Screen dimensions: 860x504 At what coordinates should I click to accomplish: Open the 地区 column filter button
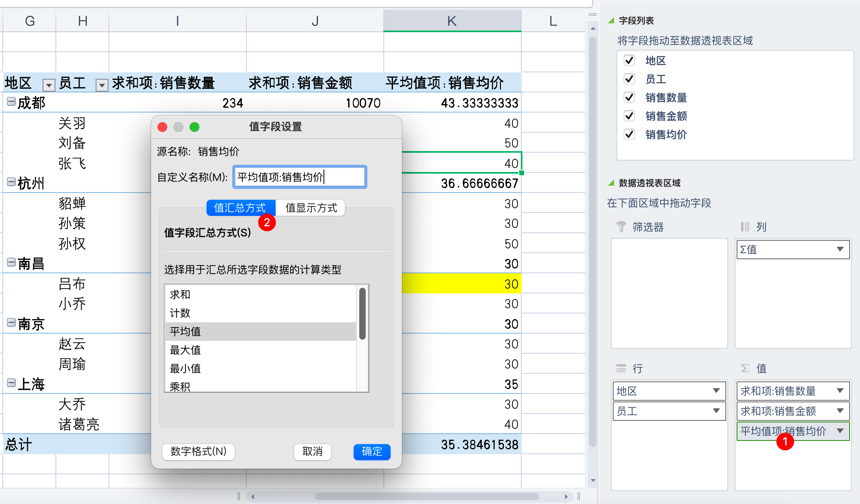tap(49, 85)
